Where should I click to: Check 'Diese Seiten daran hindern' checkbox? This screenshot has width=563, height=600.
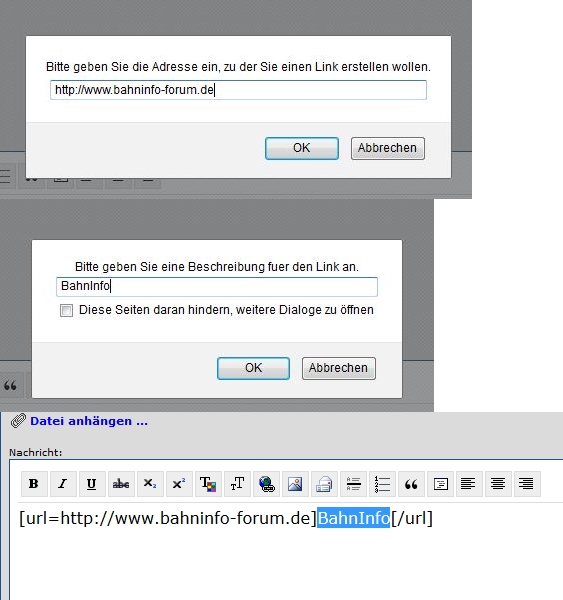[x=66, y=310]
